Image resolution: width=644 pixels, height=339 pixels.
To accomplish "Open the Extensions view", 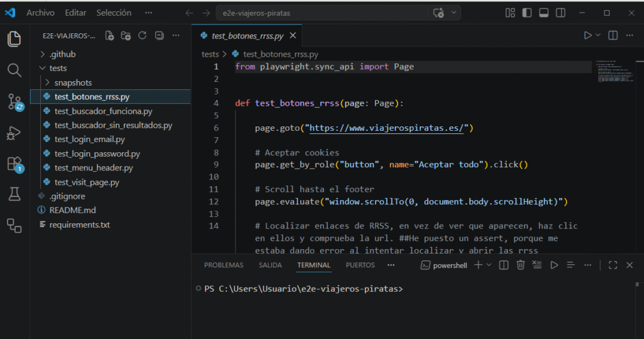I will [15, 165].
